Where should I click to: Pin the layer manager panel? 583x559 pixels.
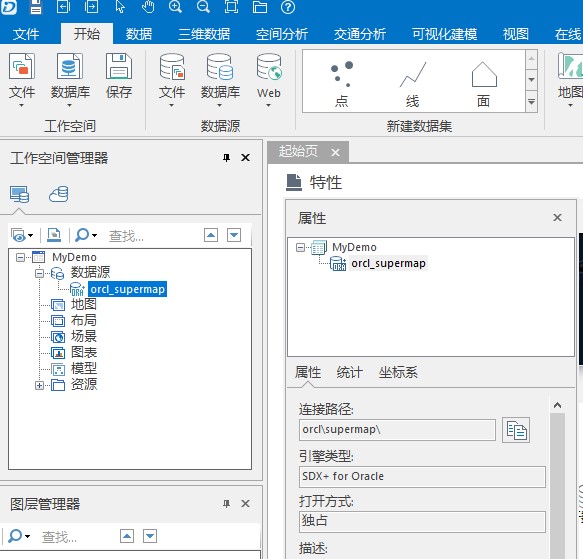point(226,504)
